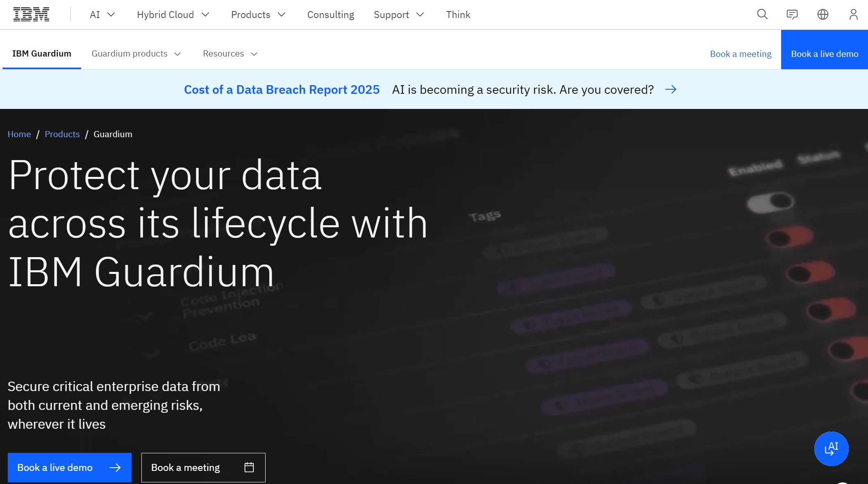868x484 pixels.
Task: Open the floating AI chat assistant
Action: pos(831,449)
